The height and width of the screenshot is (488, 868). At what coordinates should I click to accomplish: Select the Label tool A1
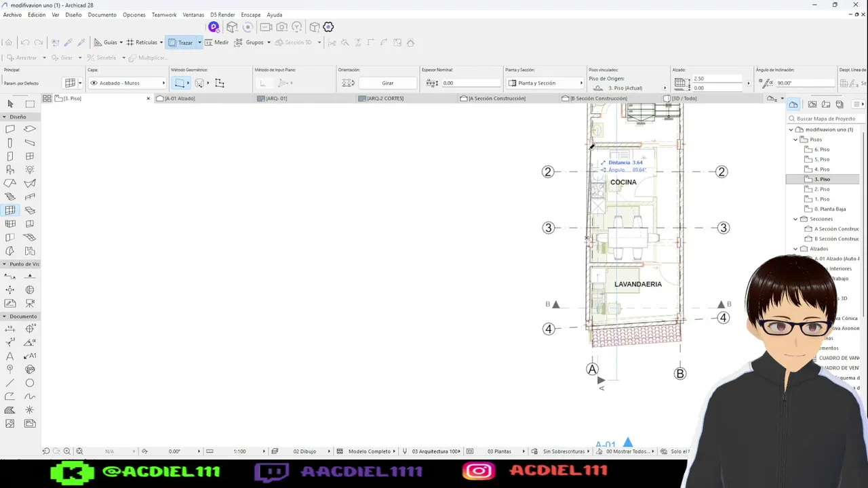pos(30,356)
